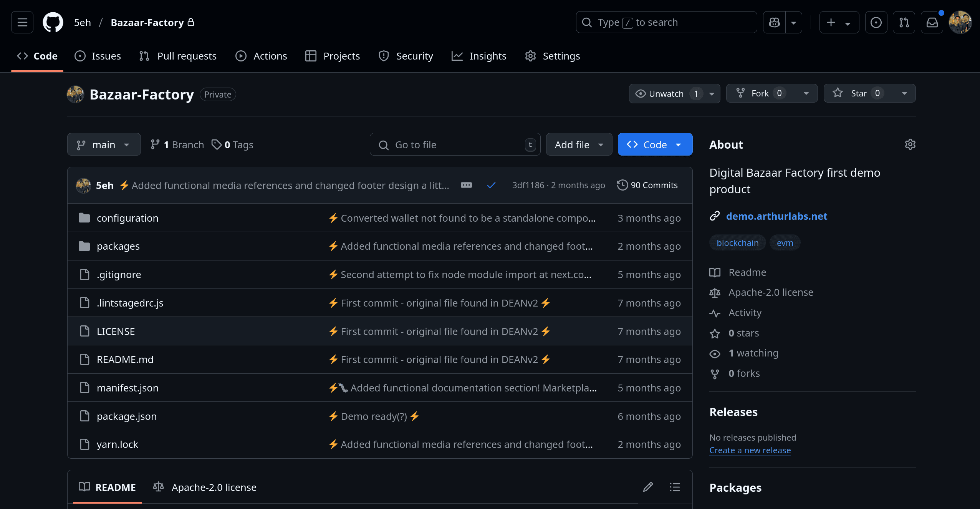Open 'Demo ready(?)' commit message

pyautogui.click(x=374, y=416)
